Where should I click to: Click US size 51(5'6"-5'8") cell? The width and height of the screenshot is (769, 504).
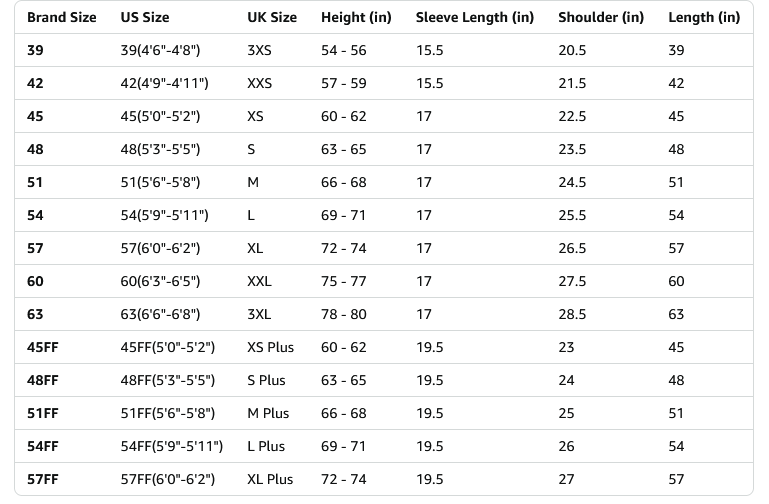pyautogui.click(x=160, y=183)
